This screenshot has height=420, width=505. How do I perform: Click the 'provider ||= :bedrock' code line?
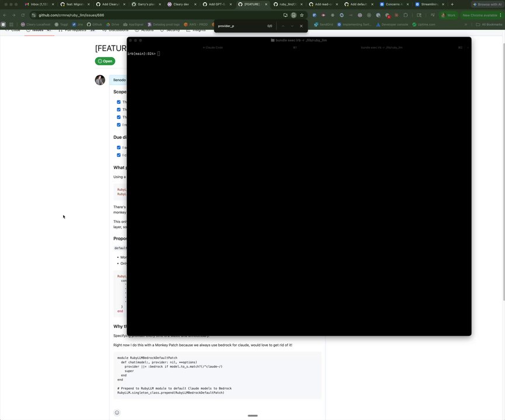[x=173, y=366]
